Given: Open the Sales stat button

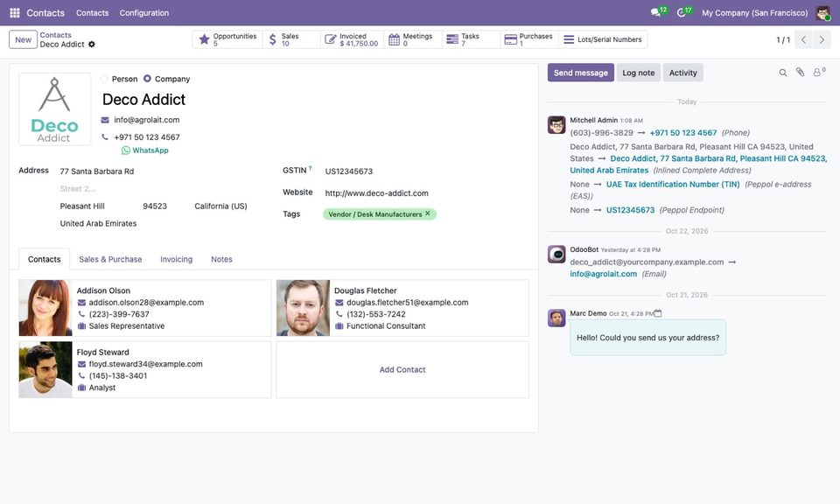Looking at the screenshot, I should [x=291, y=39].
